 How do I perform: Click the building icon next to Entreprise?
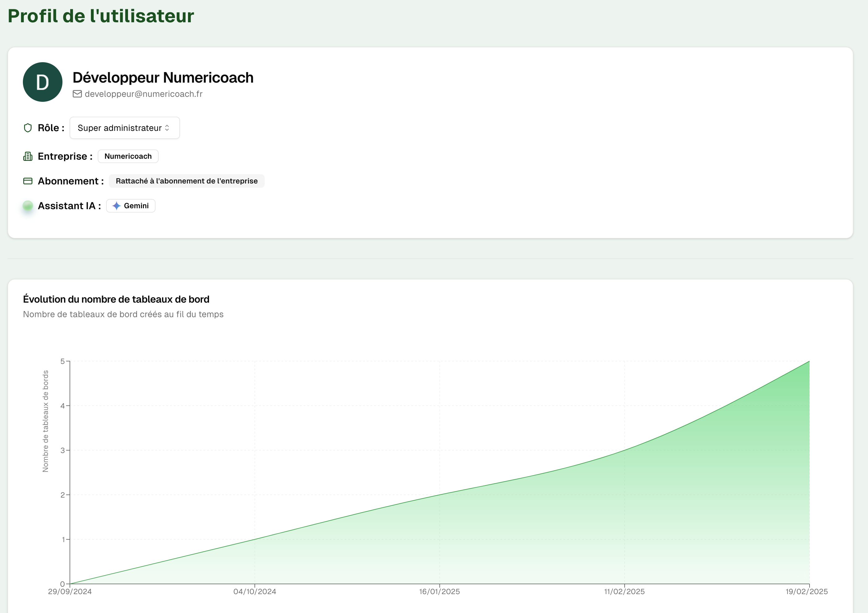coord(28,156)
